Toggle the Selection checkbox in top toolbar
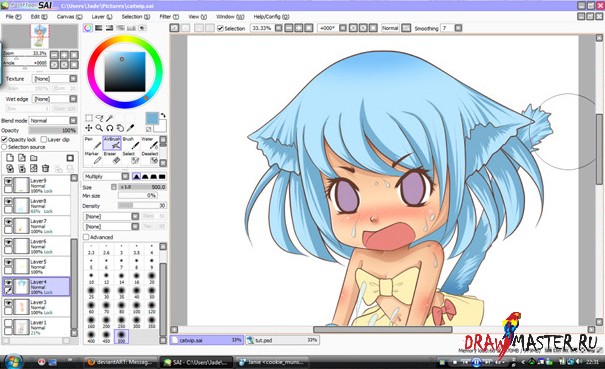The width and height of the screenshot is (605, 369). tap(220, 28)
